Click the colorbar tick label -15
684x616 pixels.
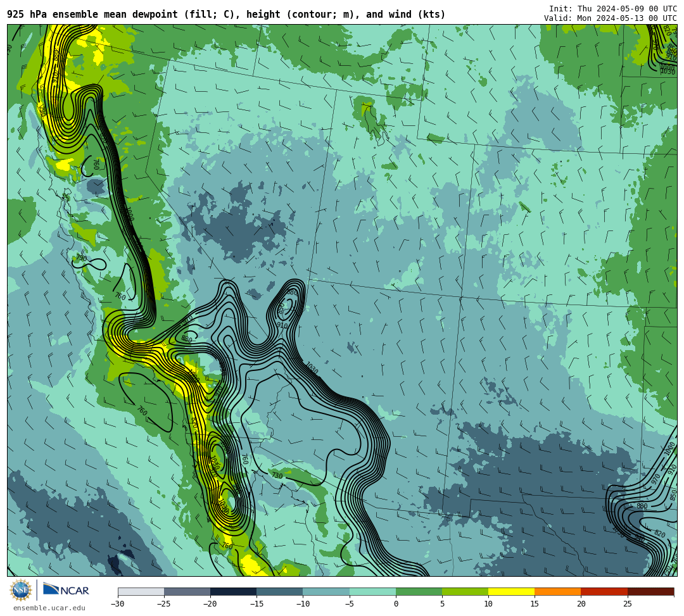256,604
